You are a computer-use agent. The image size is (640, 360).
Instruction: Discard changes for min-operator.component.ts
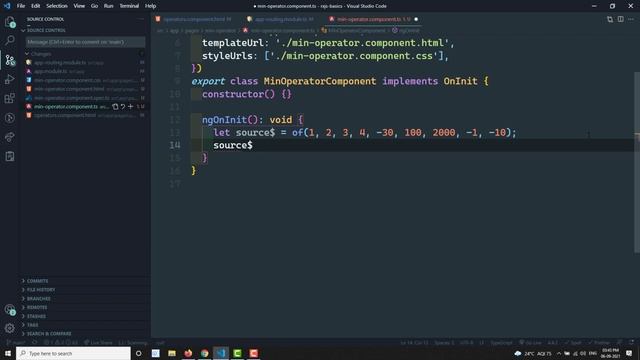123,107
